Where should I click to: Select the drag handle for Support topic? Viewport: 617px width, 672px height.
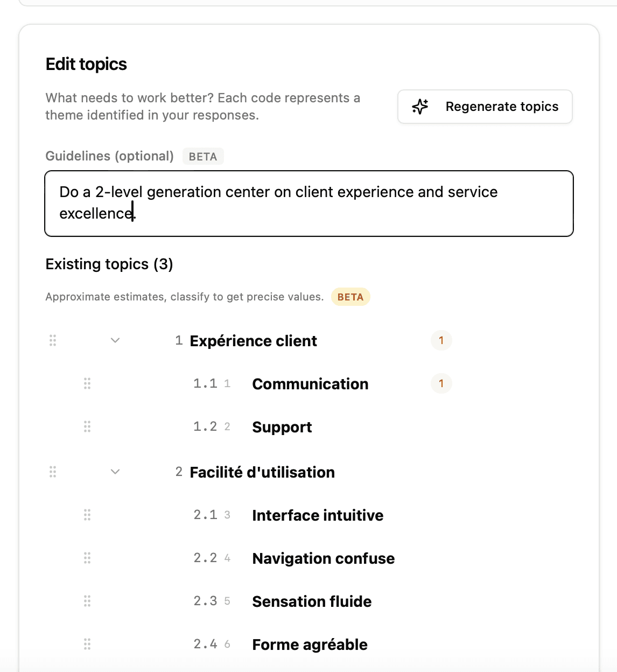click(x=87, y=426)
